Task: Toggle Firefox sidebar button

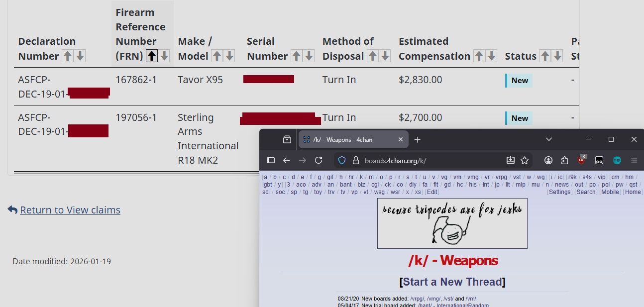Action: pyautogui.click(x=271, y=160)
